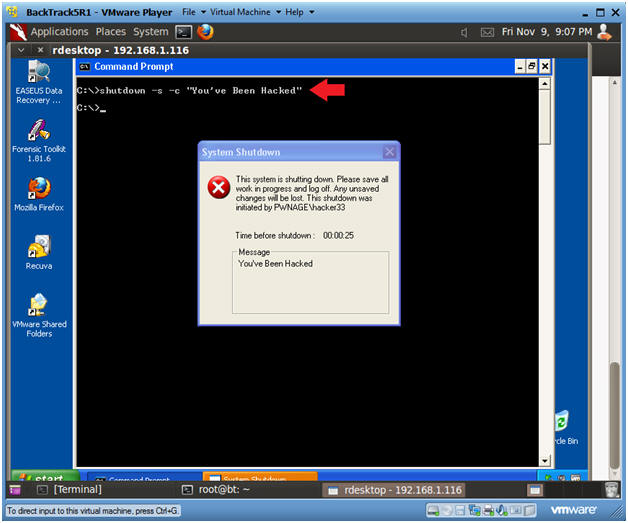Screen dimensions: 628x523
Task: Switch to the System Shutdown taskbar button
Action: [x=260, y=477]
